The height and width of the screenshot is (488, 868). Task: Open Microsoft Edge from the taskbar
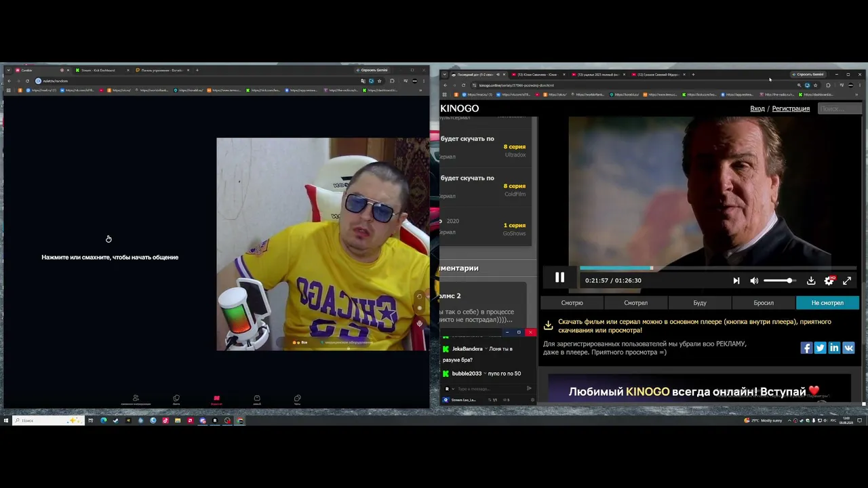103,420
